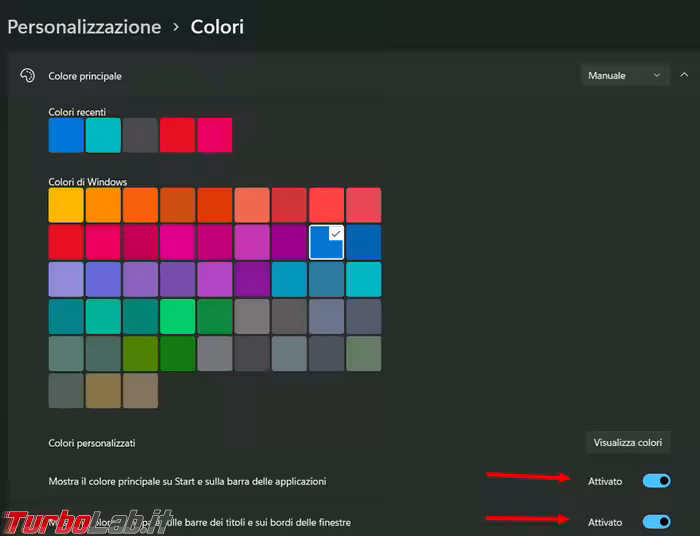The image size is (700, 536).
Task: Select the dark gray recent color swatch
Action: (140, 135)
